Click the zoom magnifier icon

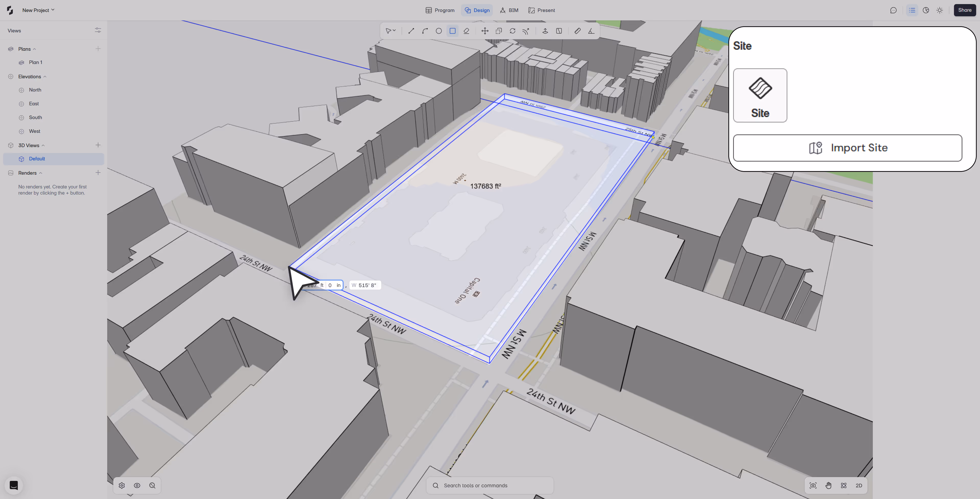tap(152, 485)
